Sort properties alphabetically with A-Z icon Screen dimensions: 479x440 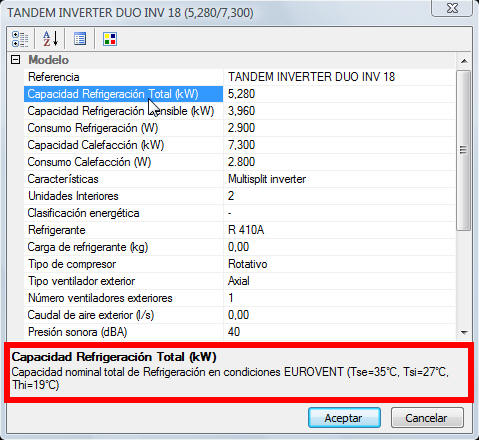click(x=50, y=39)
